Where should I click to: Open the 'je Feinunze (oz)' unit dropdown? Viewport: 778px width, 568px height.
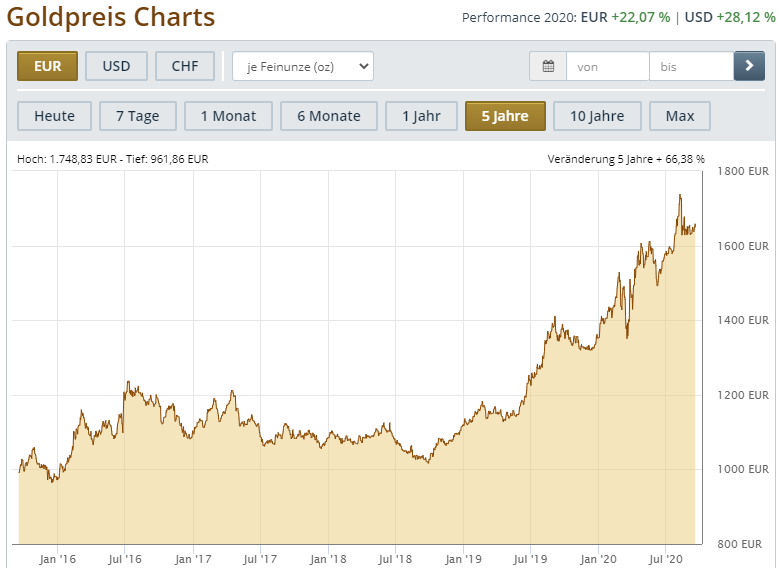303,66
